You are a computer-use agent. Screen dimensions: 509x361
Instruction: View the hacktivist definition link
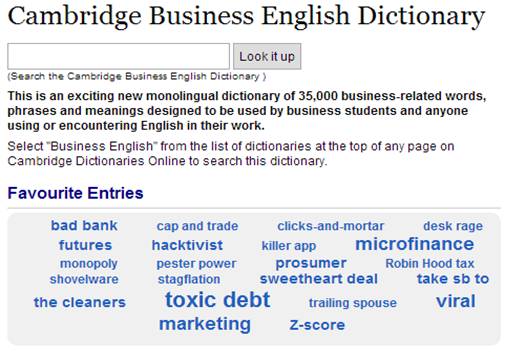[187, 245]
